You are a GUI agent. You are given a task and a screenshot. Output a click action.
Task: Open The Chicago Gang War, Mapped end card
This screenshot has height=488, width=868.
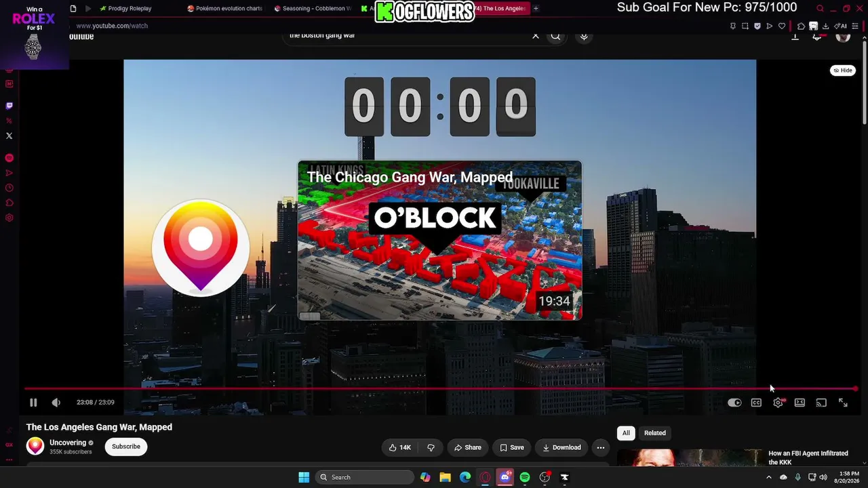pos(439,240)
